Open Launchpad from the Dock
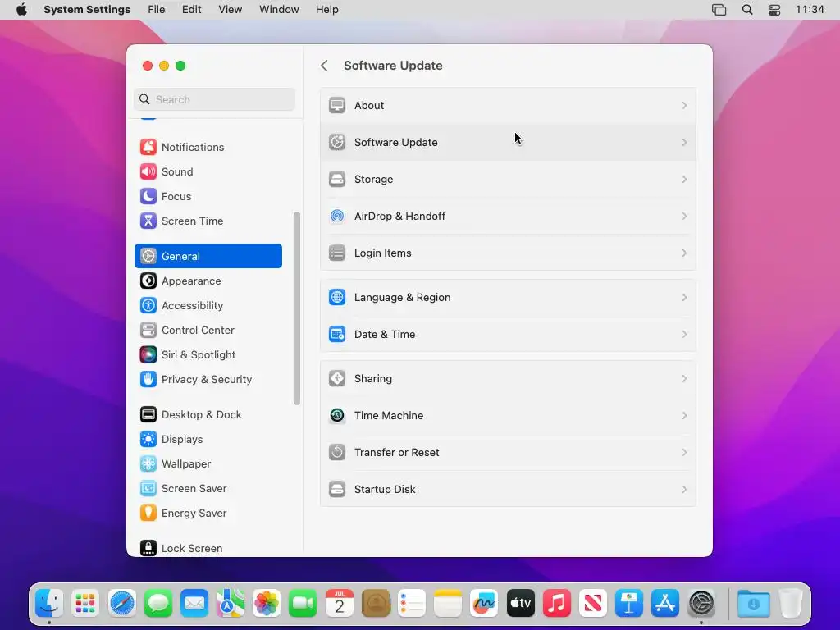The height and width of the screenshot is (630, 840). pos(85,603)
